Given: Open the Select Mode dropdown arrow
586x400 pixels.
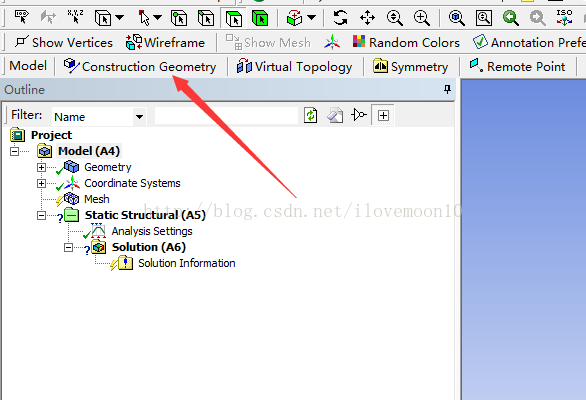Looking at the screenshot, I should [158, 17].
